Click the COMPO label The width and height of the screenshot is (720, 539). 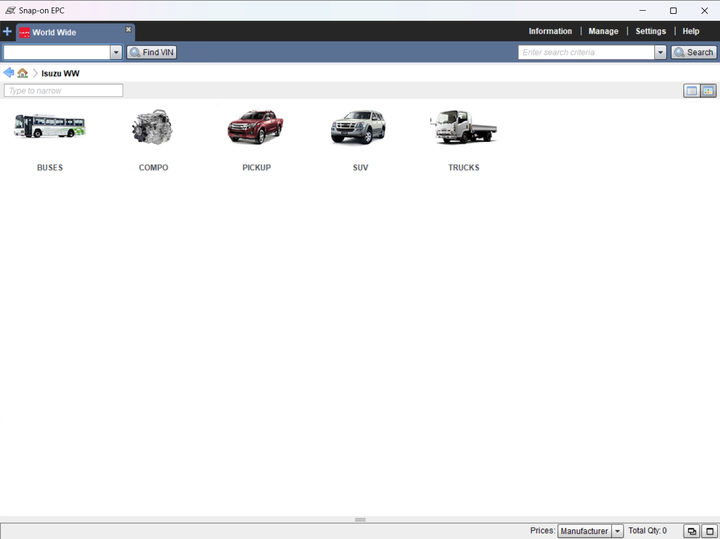click(153, 168)
